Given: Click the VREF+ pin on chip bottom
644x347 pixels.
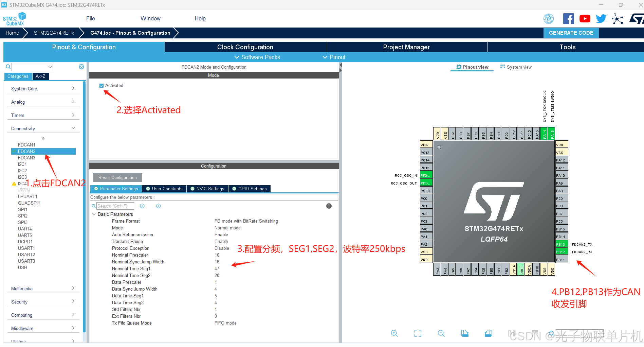Looking at the screenshot, I should (521, 269).
